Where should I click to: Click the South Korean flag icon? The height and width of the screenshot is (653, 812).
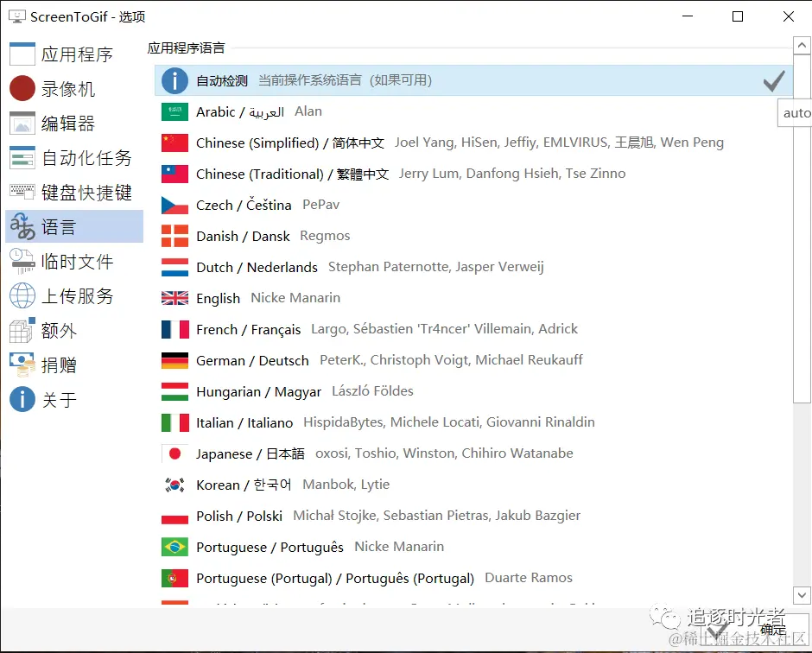pyautogui.click(x=174, y=485)
